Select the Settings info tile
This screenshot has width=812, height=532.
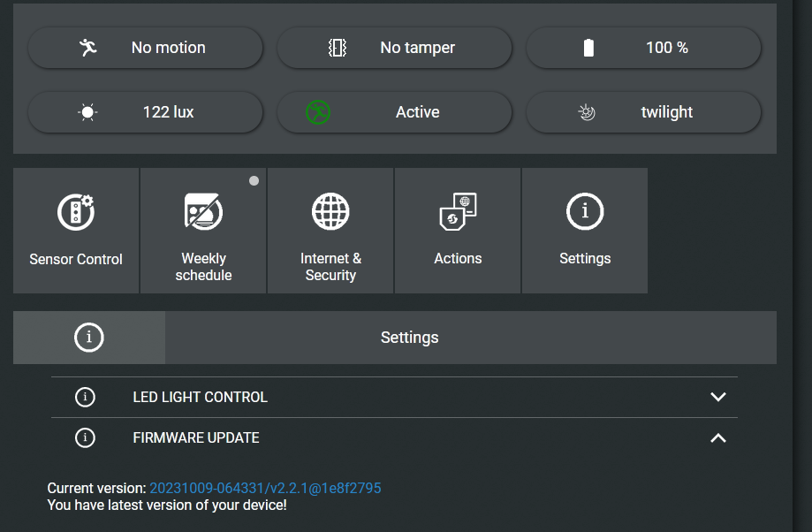click(x=585, y=231)
